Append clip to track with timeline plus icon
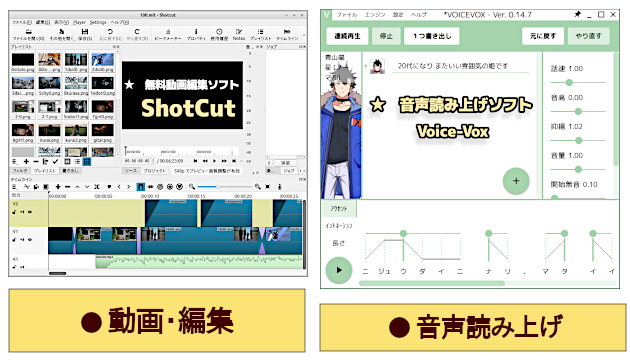The width and height of the screenshot is (630, 362). pyautogui.click(x=58, y=187)
